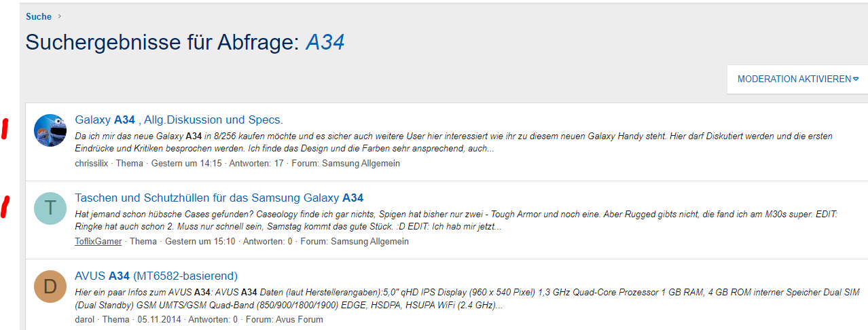Open the brown D avatar of darol

click(50, 286)
